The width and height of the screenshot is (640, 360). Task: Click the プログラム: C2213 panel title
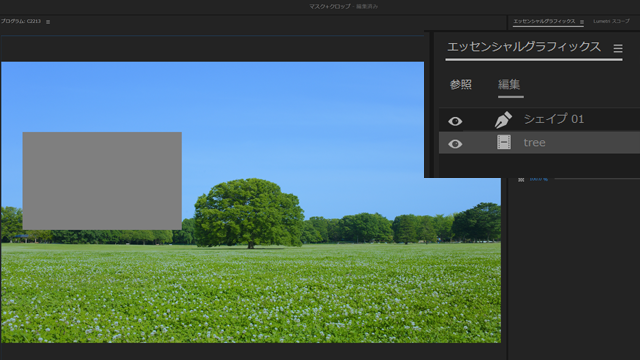tap(21, 21)
